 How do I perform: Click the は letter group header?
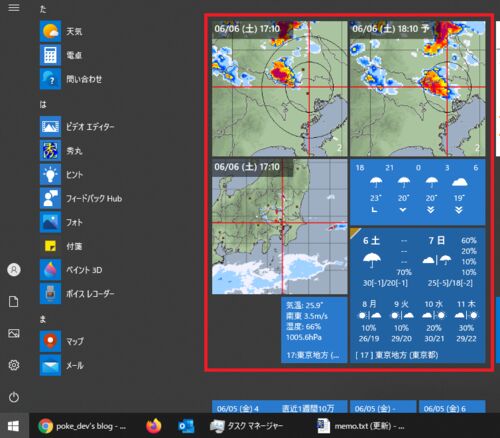[x=43, y=104]
